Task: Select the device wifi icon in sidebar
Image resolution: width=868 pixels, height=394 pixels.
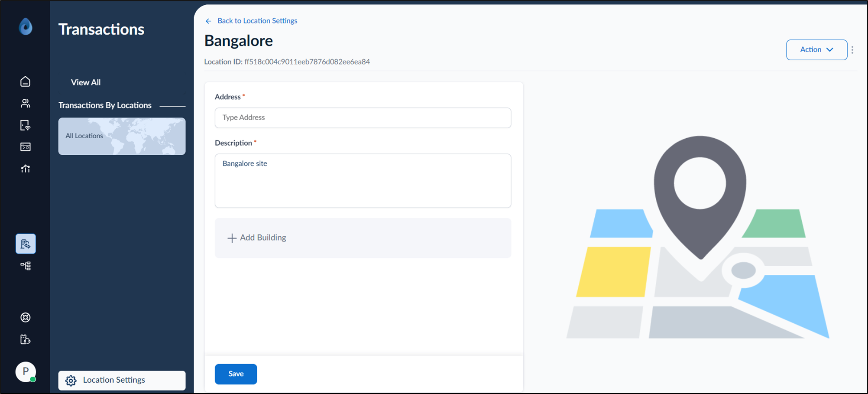Action: point(26,125)
